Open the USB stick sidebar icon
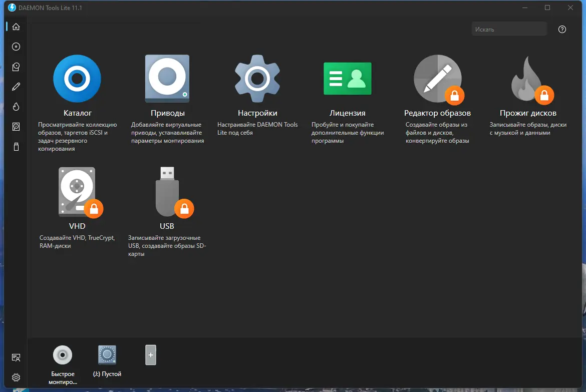Image resolution: width=586 pixels, height=392 pixels. tap(16, 147)
